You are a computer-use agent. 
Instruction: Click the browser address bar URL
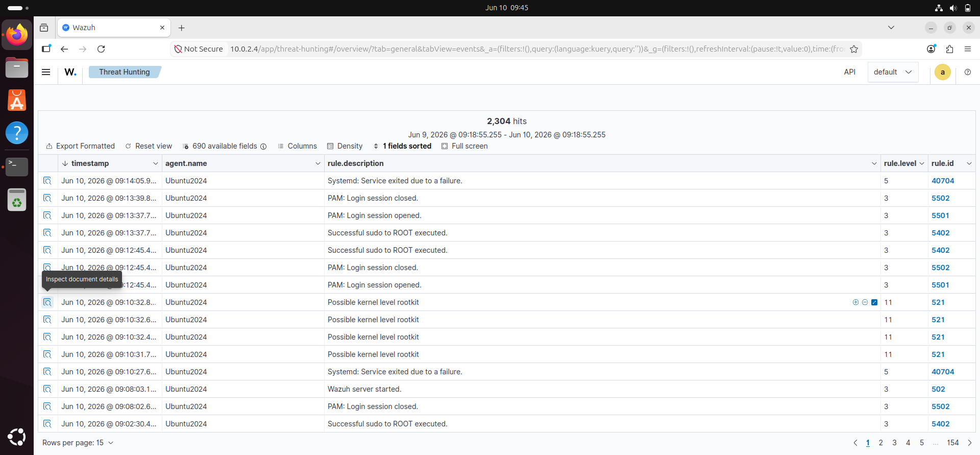tap(537, 49)
